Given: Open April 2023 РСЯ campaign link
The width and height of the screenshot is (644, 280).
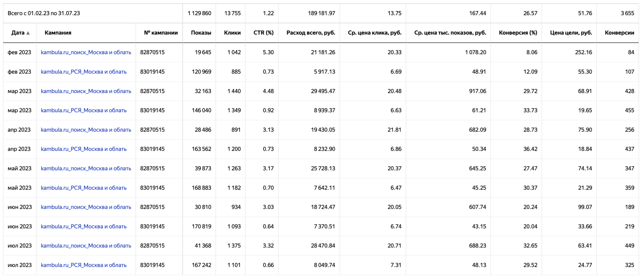Looking at the screenshot, I should coord(84,149).
